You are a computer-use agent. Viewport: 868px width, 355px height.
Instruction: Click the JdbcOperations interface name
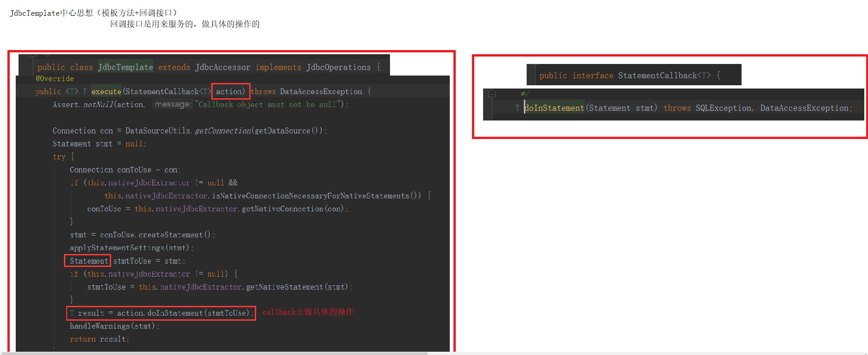pyautogui.click(x=339, y=67)
